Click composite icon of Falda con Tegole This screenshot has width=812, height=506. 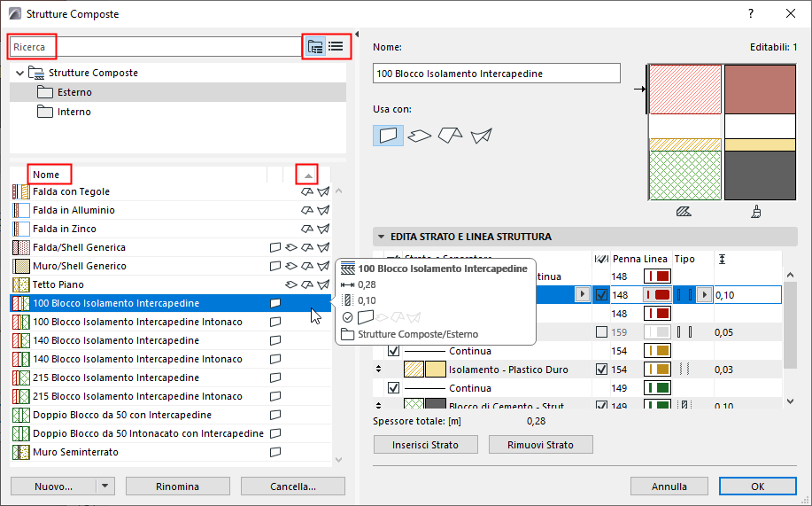pyautogui.click(x=20, y=191)
